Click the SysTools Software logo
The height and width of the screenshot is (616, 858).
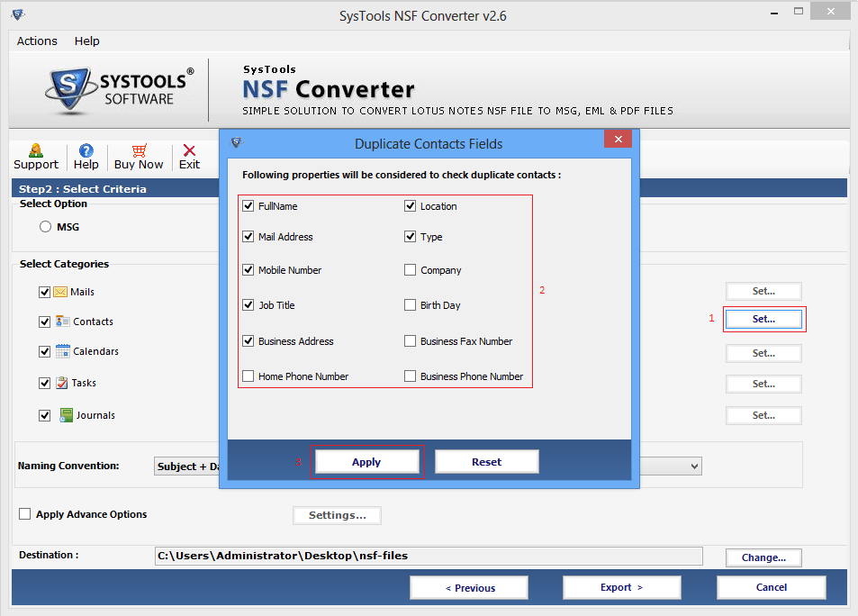[120, 90]
